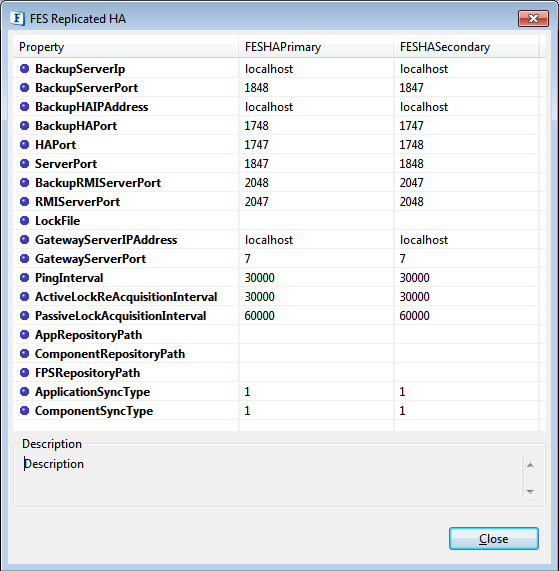This screenshot has width=559, height=571.
Task: Click the bullet icon next to FPSRepositoryPath
Action: click(24, 373)
